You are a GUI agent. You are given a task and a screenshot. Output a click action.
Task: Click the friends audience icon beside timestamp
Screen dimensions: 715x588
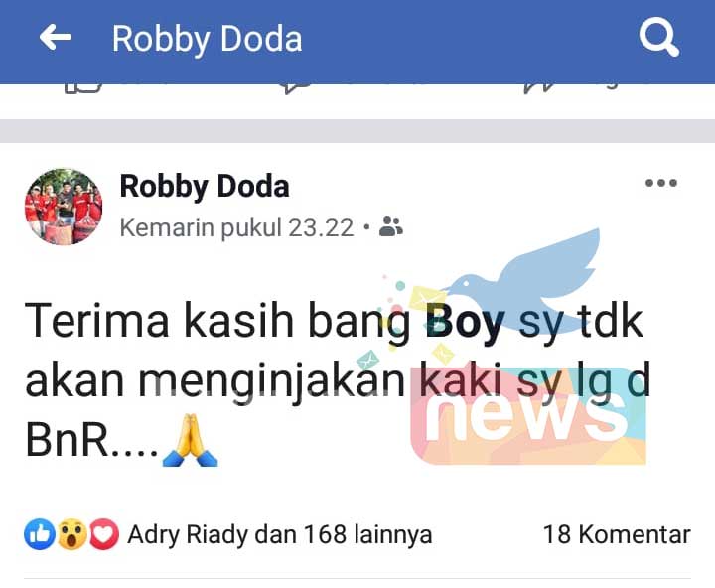point(391,225)
